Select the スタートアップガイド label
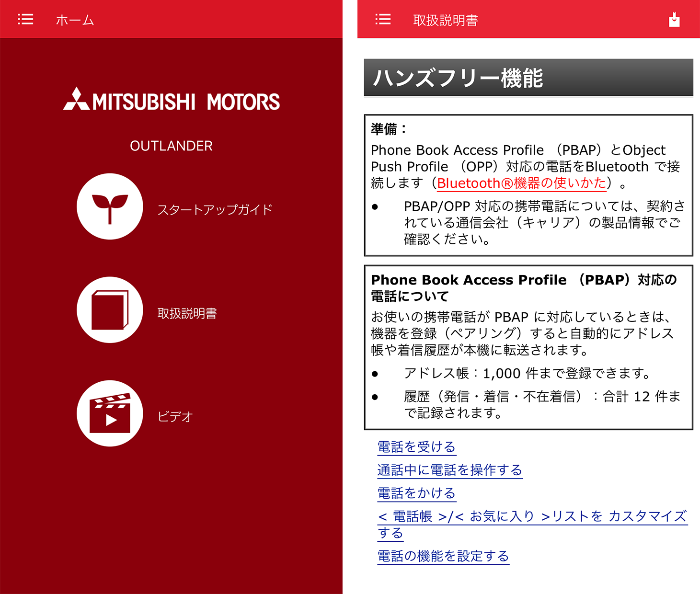The width and height of the screenshot is (700, 594). pos(215,209)
